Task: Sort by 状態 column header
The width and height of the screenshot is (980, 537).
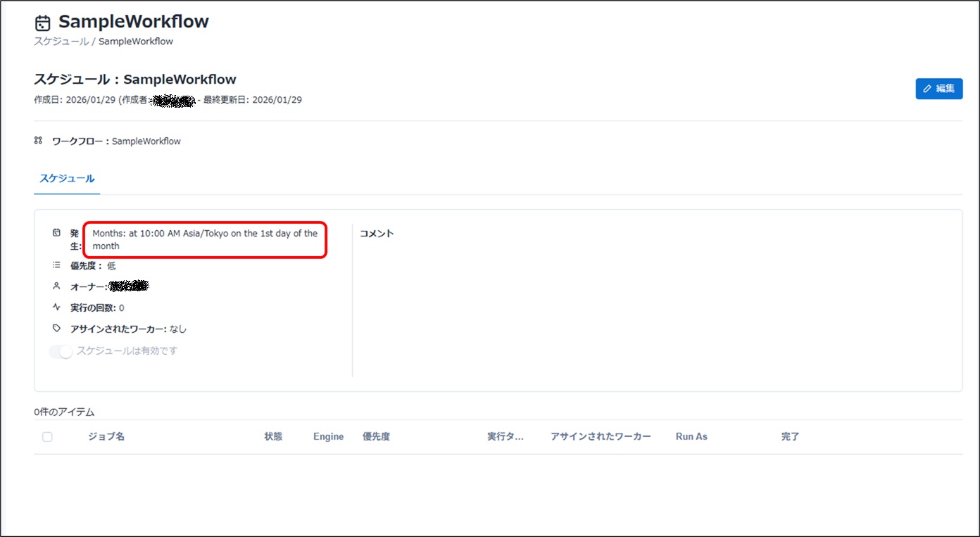Action: (x=273, y=437)
